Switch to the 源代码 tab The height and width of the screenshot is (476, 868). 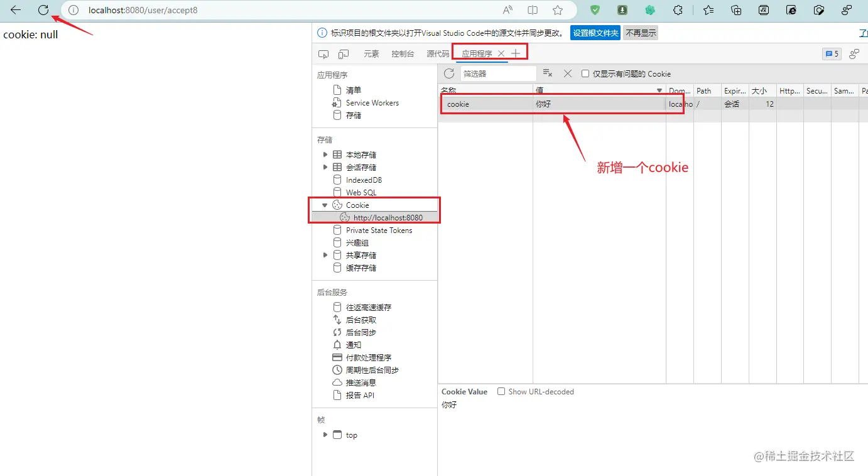(x=438, y=54)
